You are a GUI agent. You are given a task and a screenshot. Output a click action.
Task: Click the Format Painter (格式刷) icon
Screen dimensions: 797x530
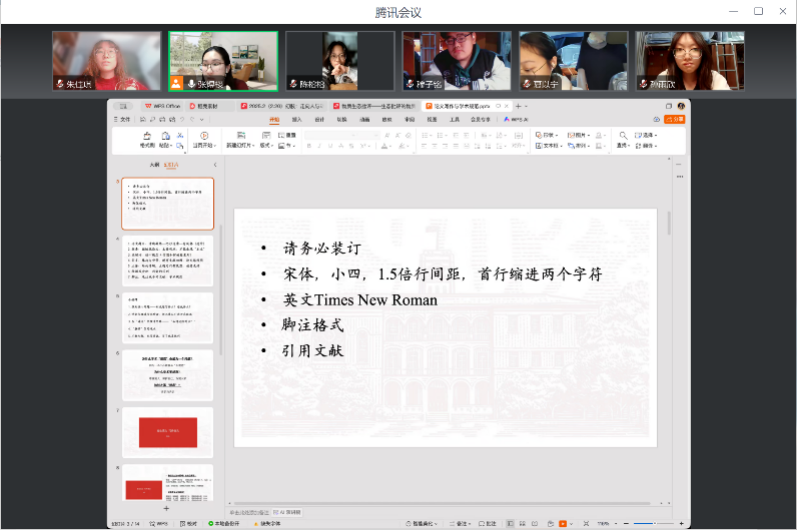point(147,136)
